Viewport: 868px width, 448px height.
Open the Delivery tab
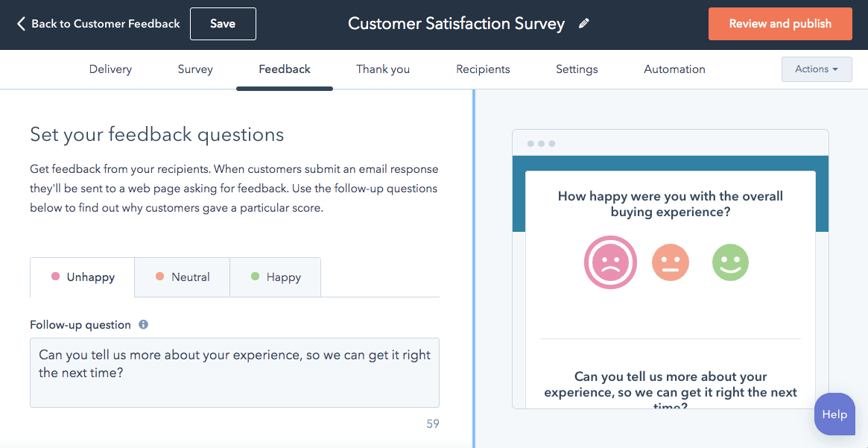110,69
